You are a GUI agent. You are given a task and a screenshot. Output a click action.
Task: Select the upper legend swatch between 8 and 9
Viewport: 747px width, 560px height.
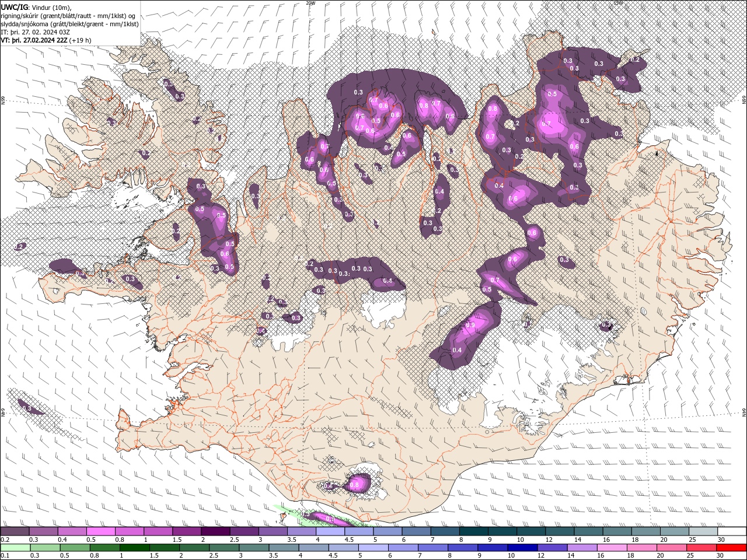pos(474,531)
